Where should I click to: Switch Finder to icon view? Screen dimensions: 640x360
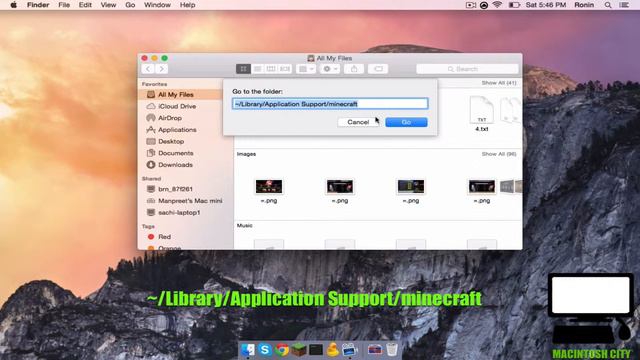click(x=243, y=69)
